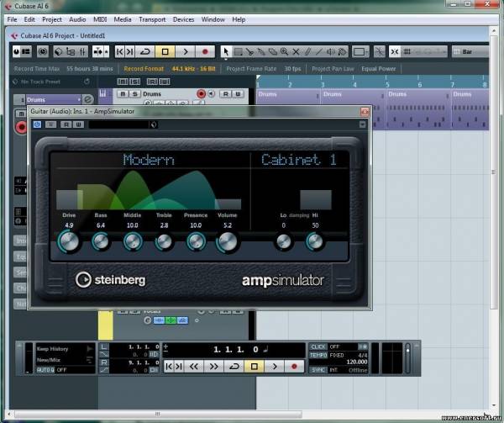Open the Project menu
The image size is (504, 423).
52,19
